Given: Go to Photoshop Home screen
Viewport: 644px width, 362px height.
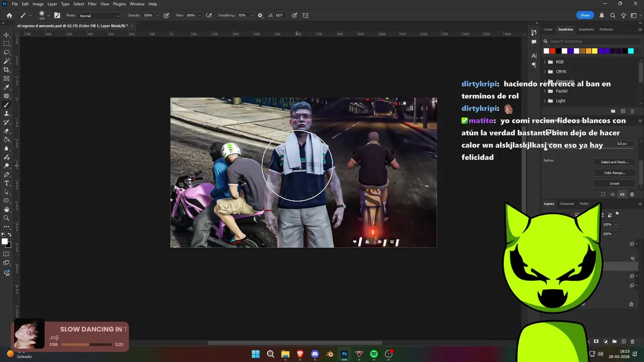Looking at the screenshot, I should [x=9, y=16].
